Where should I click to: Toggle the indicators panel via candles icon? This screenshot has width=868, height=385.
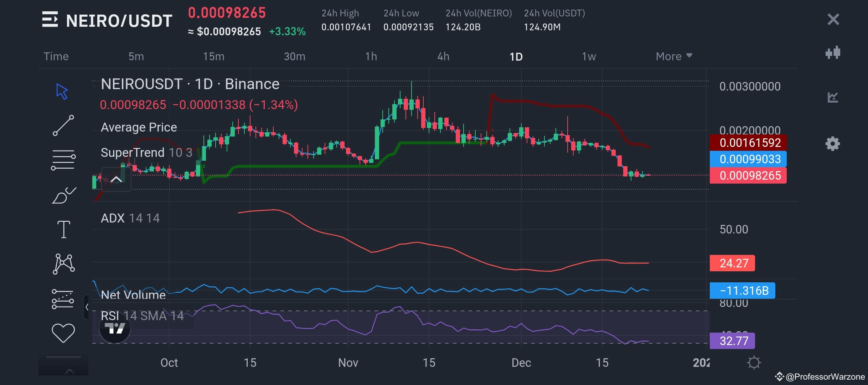point(833,53)
